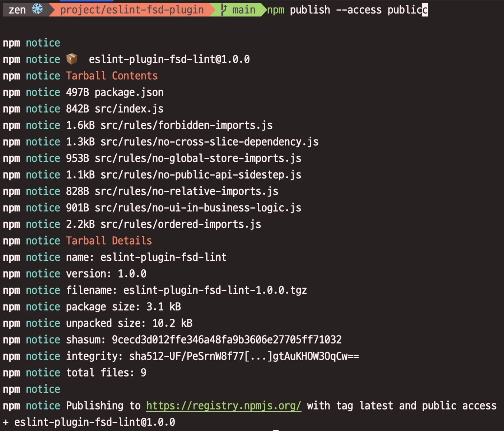
Task: Select the 'src/rules/no-public-api-sidestep.js' entry
Action: coord(201,175)
